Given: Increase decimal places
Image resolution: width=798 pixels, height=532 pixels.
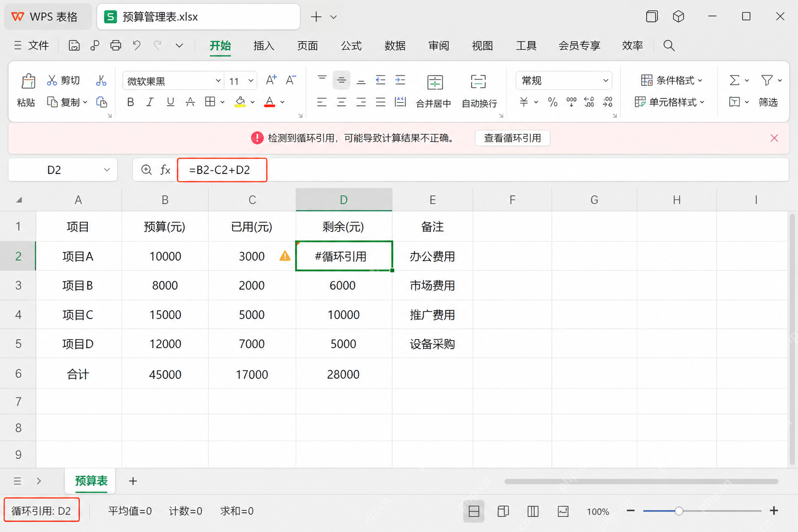Looking at the screenshot, I should click(589, 102).
